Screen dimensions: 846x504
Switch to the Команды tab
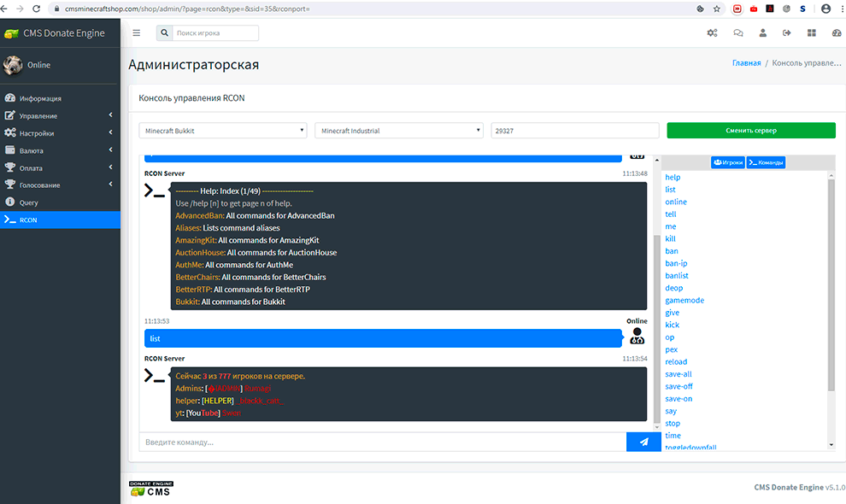(766, 162)
